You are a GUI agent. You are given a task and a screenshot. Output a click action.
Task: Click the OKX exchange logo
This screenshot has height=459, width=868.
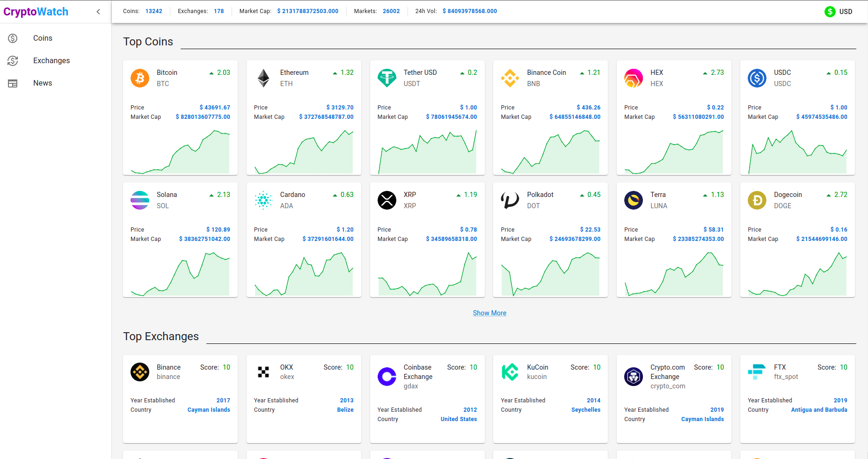pyautogui.click(x=263, y=372)
